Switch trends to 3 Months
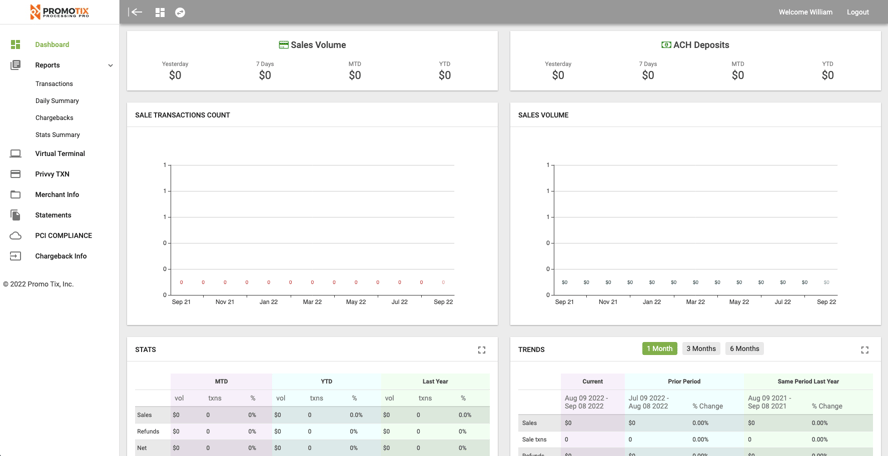The height and width of the screenshot is (456, 888). click(701, 349)
